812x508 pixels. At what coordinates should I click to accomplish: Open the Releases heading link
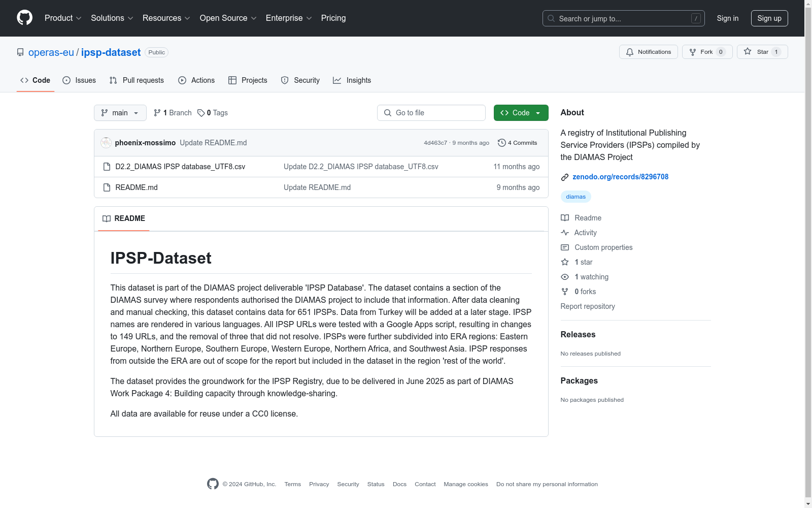pyautogui.click(x=578, y=334)
